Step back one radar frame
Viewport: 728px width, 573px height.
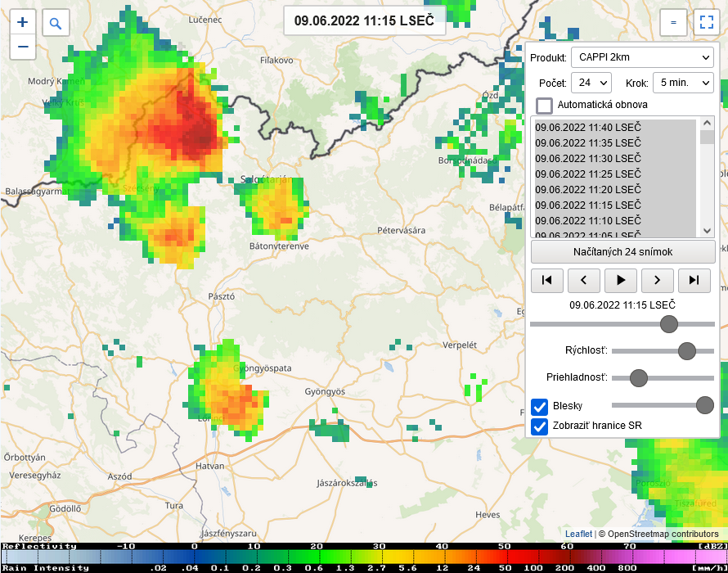[x=584, y=280]
